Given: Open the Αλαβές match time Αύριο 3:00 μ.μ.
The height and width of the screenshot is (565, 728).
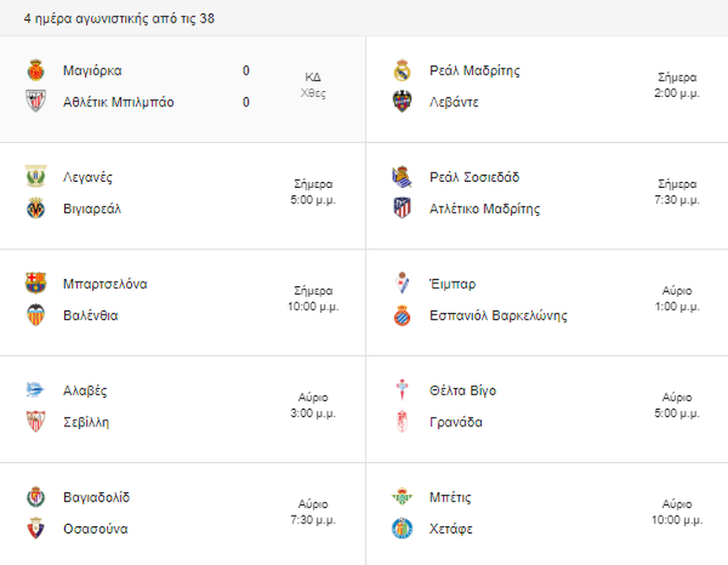Looking at the screenshot, I should (313, 406).
